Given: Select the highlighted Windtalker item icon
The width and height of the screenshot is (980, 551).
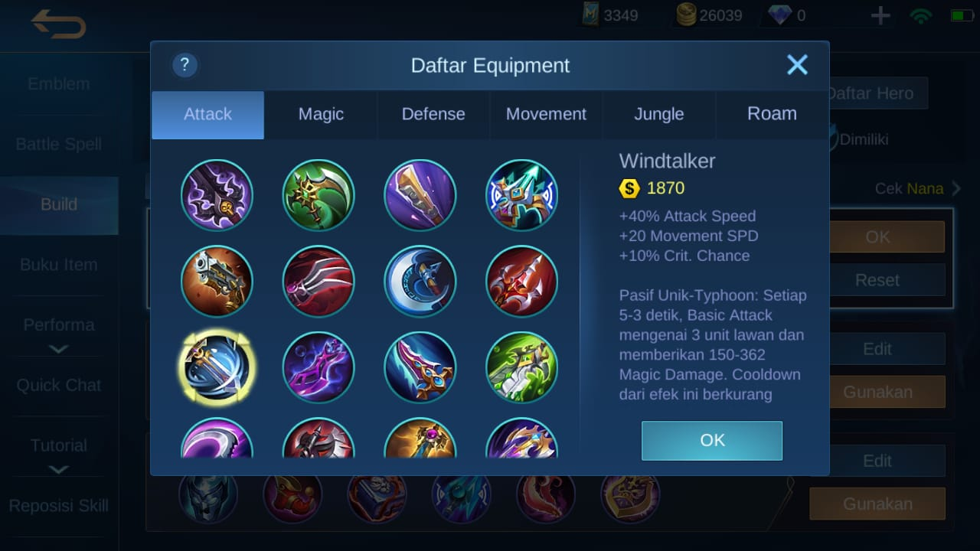Looking at the screenshot, I should tap(217, 367).
